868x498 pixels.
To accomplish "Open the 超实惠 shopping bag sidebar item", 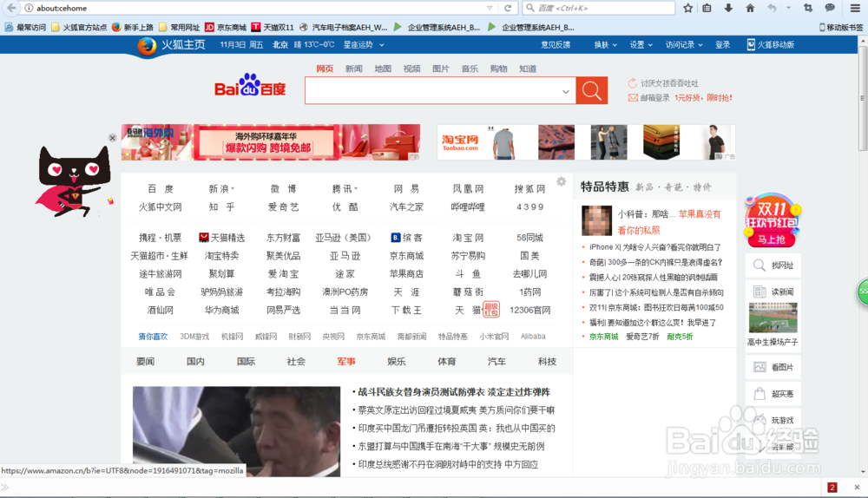I will coord(773,393).
